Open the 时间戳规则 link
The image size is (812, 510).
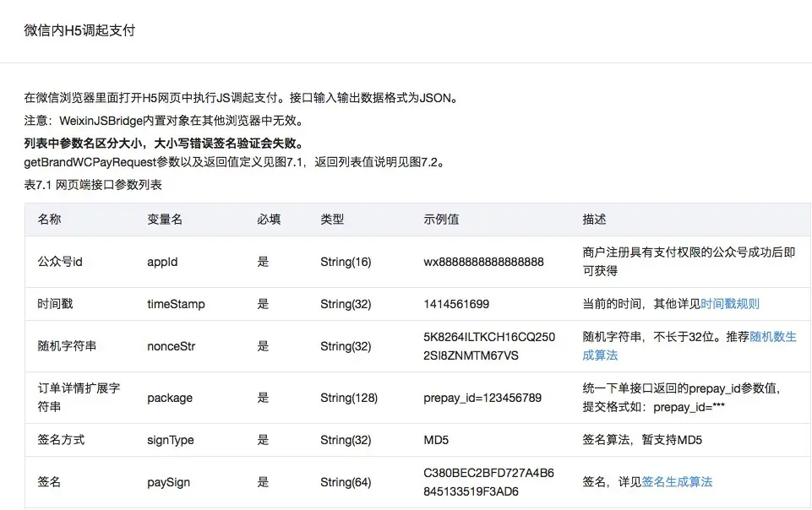click(730, 304)
